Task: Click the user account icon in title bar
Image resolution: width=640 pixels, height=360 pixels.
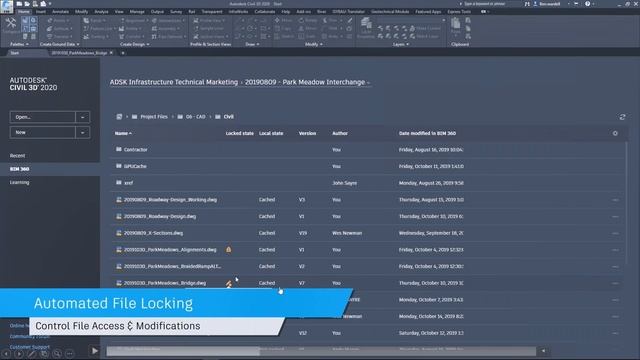Action: click(535, 4)
